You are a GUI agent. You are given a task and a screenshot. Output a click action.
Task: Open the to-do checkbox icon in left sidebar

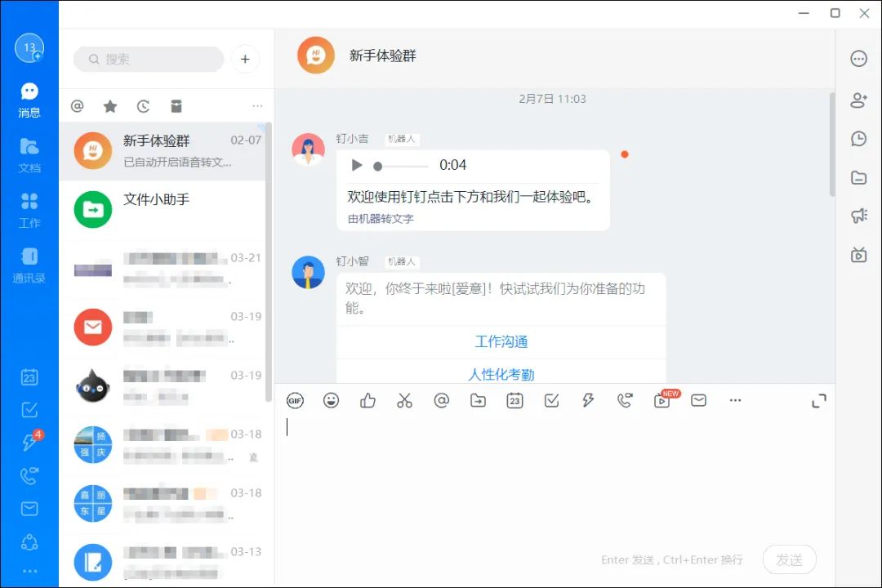tap(29, 410)
